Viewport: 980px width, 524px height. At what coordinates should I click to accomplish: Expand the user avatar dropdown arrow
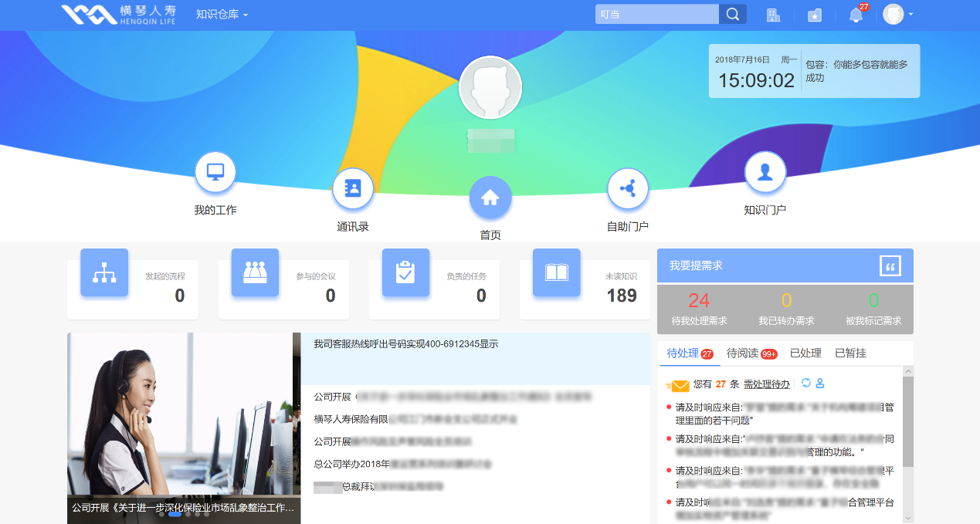911,15
